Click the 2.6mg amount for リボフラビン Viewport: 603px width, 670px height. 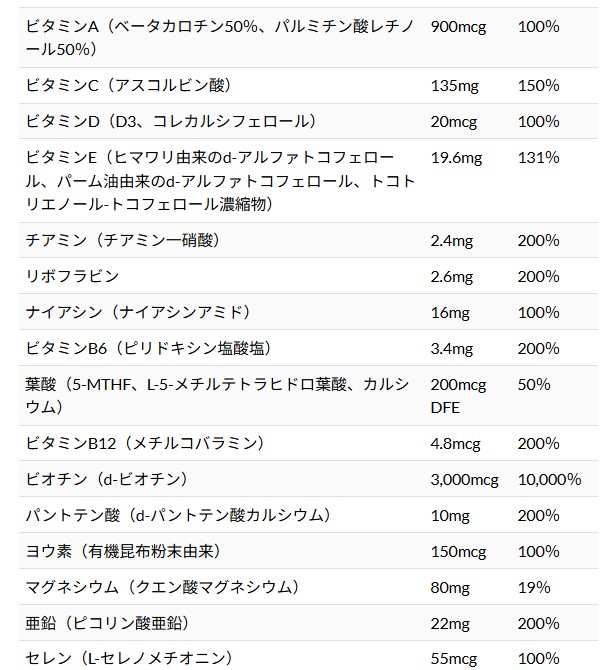(452, 277)
